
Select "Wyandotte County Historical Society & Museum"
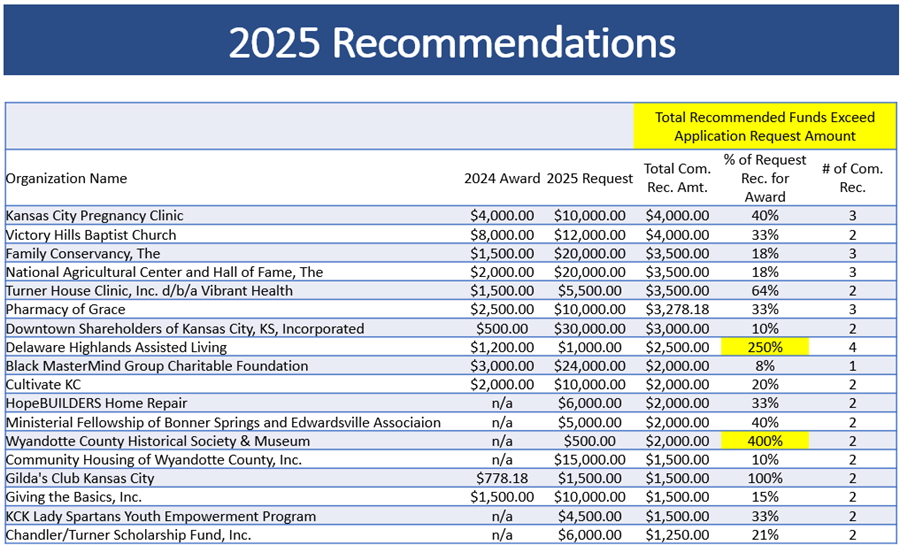tap(158, 441)
